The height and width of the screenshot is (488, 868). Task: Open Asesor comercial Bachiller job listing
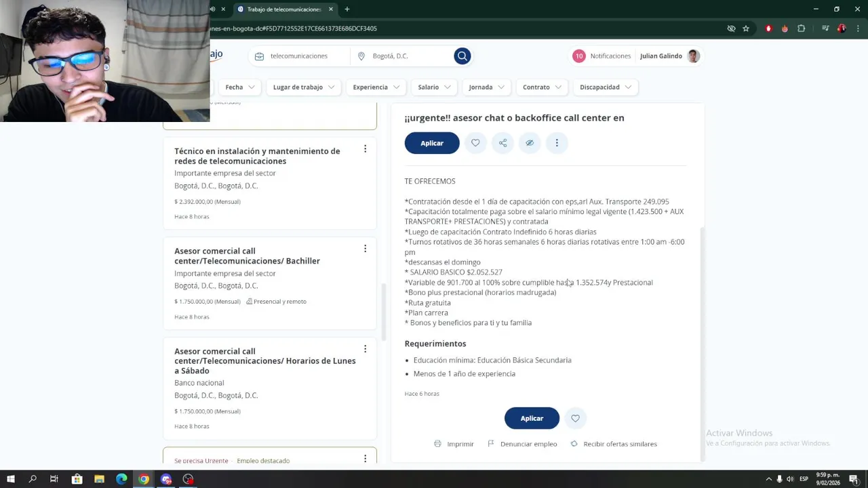click(247, 256)
